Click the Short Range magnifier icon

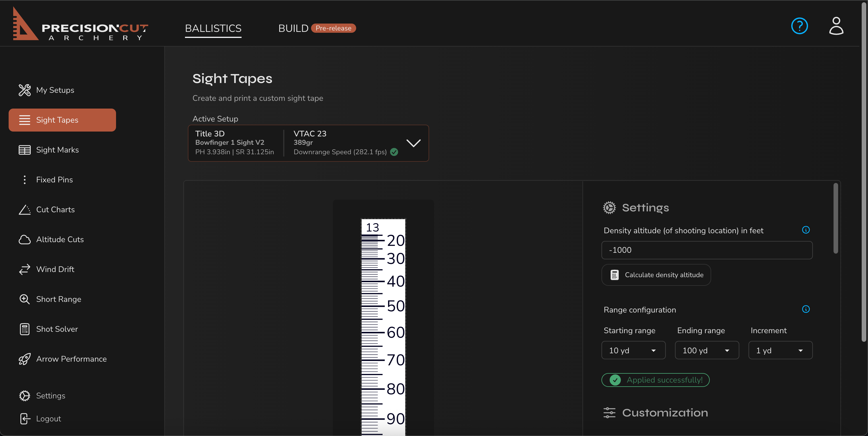25,299
